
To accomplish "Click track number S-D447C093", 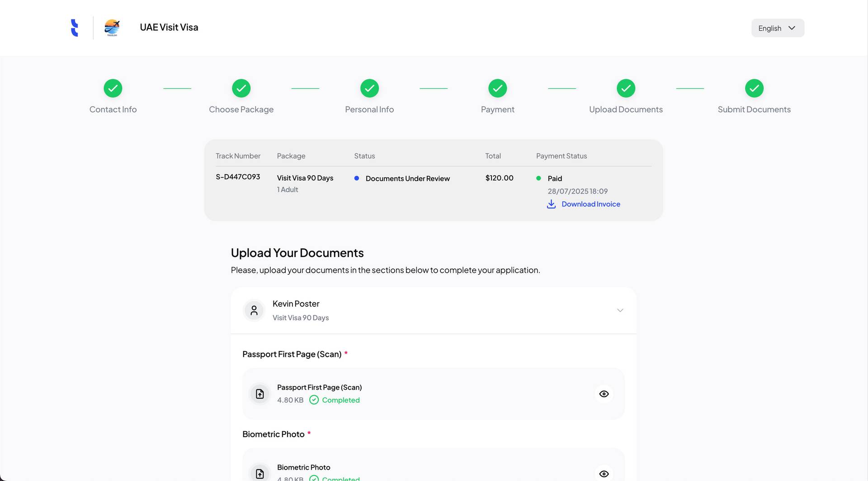I will coord(238,177).
